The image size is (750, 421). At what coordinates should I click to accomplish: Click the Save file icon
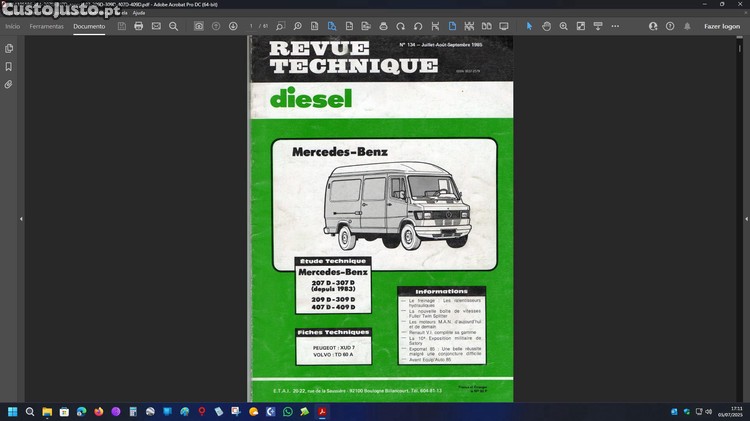(x=122, y=26)
